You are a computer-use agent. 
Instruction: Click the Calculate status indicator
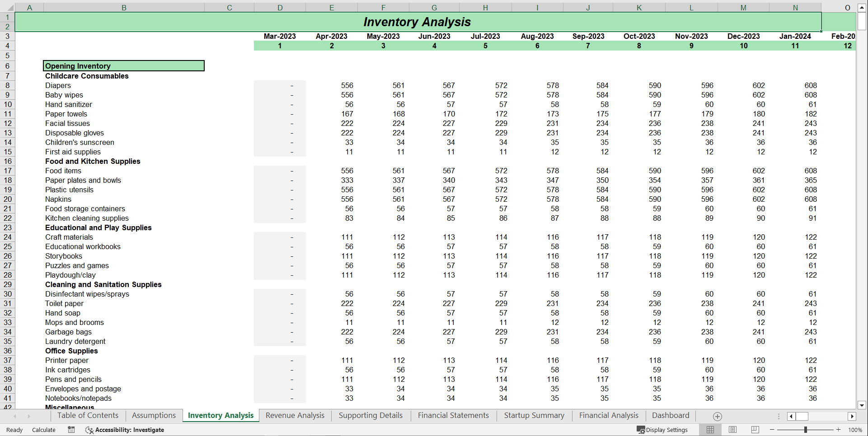click(x=44, y=430)
